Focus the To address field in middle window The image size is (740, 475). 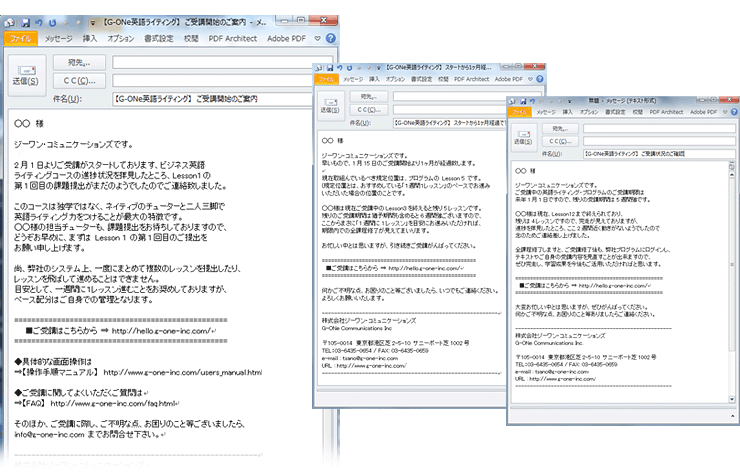467,97
